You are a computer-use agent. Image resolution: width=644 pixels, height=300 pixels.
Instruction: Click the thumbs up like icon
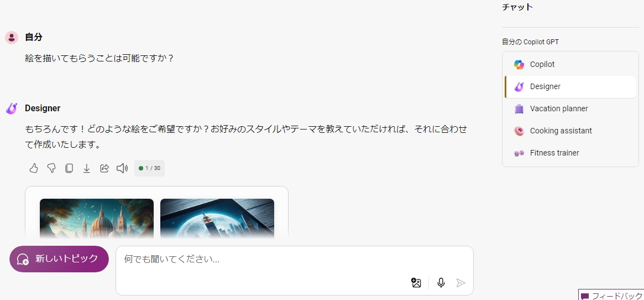point(34,168)
